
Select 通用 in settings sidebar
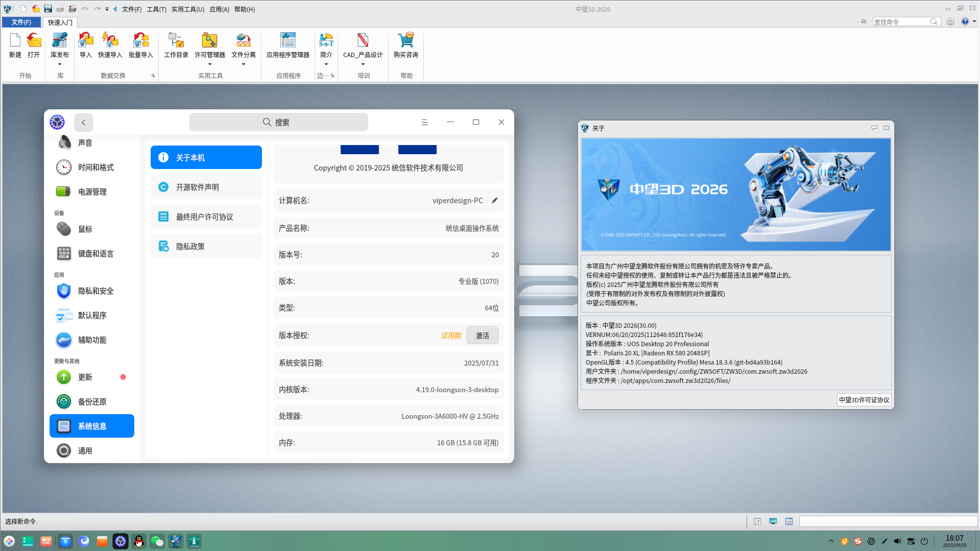tap(92, 451)
